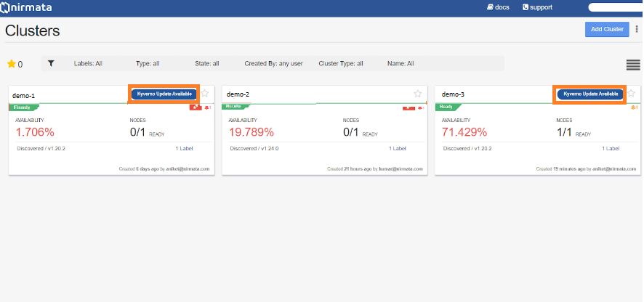The width and height of the screenshot is (644, 305).
Task: Open the docs link
Action: (498, 7)
